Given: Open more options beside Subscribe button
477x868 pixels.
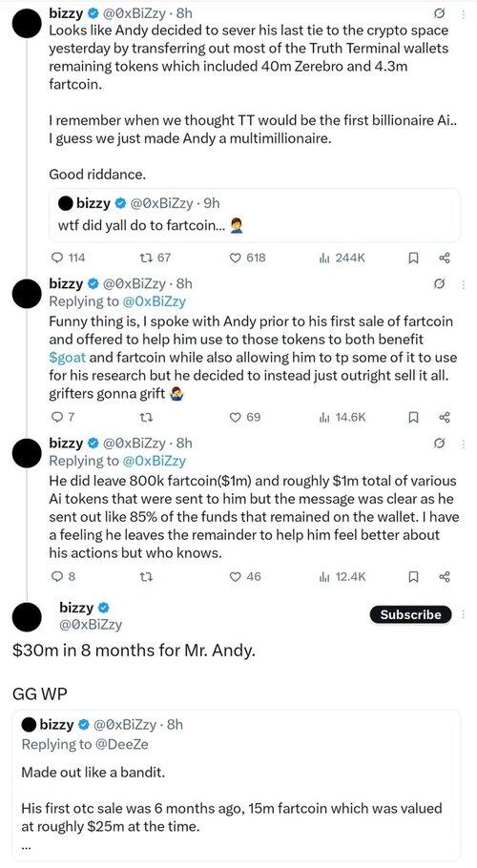Looking at the screenshot, I should (x=463, y=614).
